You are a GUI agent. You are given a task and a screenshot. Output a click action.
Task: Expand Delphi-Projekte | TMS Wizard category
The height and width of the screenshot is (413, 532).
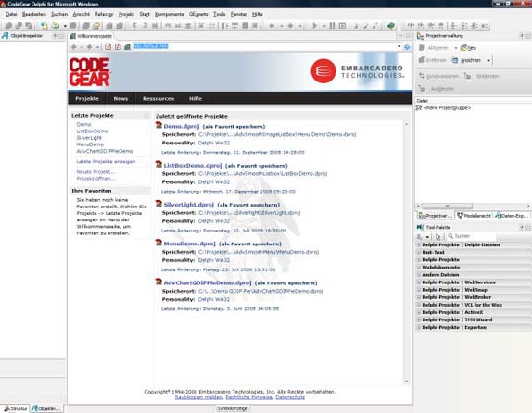474,319
